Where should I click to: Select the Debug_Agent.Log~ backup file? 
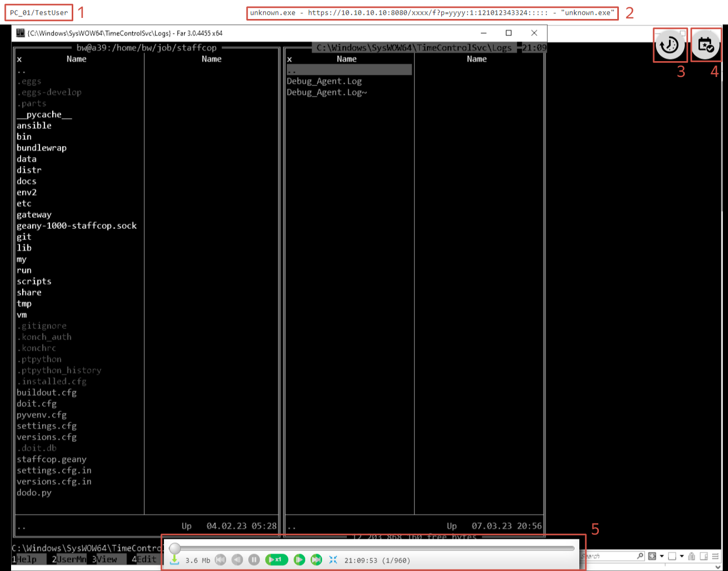[x=327, y=92]
